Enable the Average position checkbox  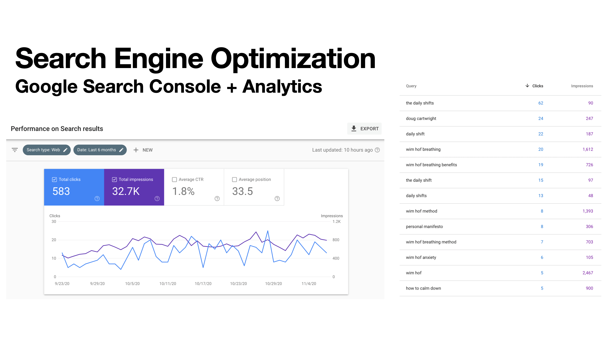point(235,180)
